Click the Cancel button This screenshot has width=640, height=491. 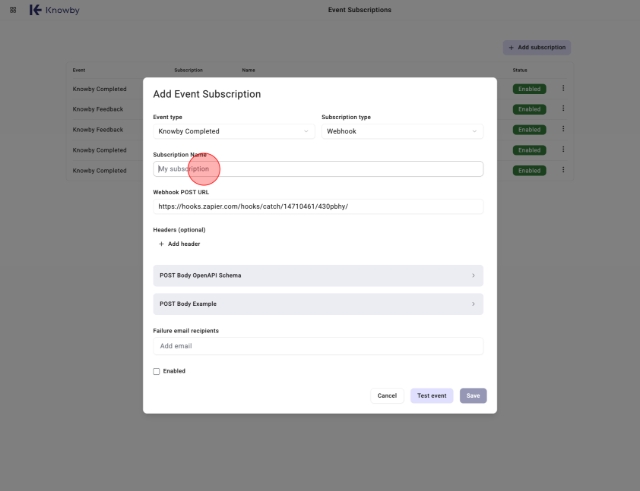tap(387, 395)
